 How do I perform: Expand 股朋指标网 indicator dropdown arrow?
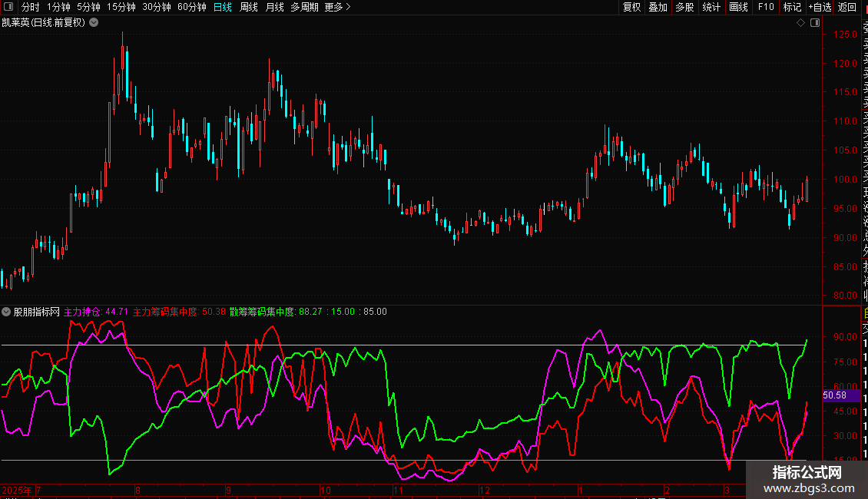(x=7, y=312)
